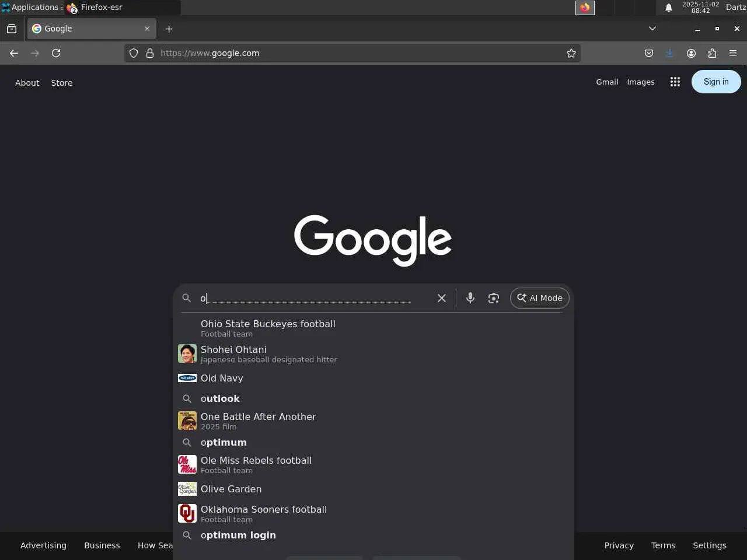The height and width of the screenshot is (560, 747).
Task: Click the browser address bar URL
Action: [x=352, y=53]
